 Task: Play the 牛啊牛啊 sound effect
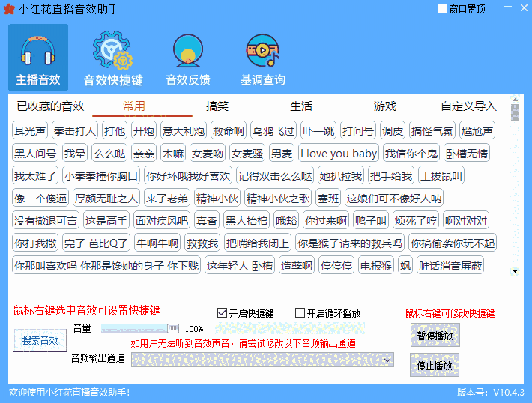click(x=157, y=243)
